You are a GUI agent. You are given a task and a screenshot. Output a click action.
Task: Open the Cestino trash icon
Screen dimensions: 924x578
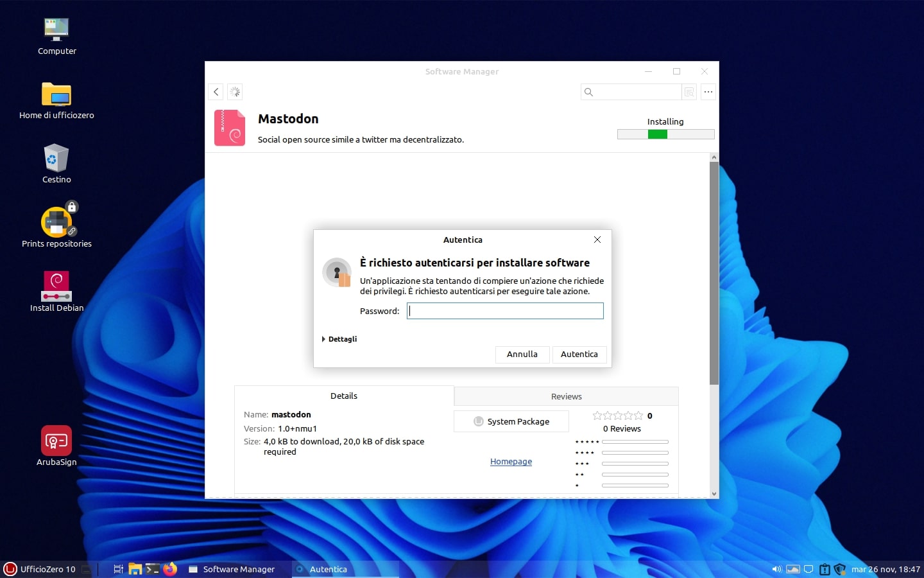pos(56,164)
